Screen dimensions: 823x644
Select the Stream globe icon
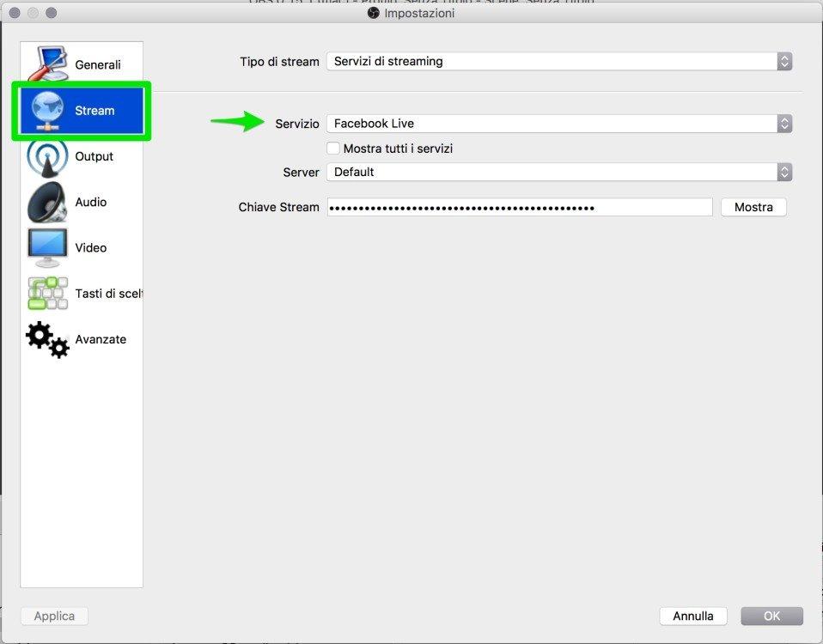click(47, 110)
